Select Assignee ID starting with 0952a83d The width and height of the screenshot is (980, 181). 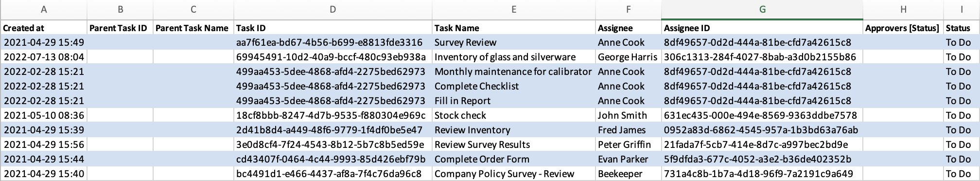tap(762, 130)
